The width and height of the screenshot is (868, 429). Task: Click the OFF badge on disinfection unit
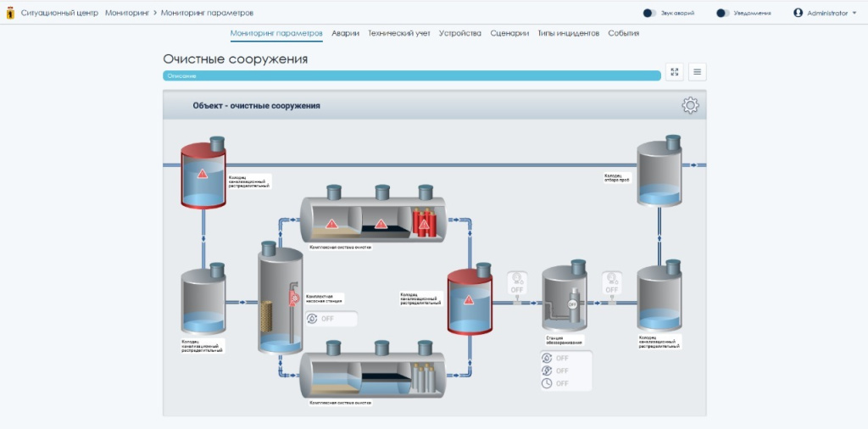click(x=572, y=304)
